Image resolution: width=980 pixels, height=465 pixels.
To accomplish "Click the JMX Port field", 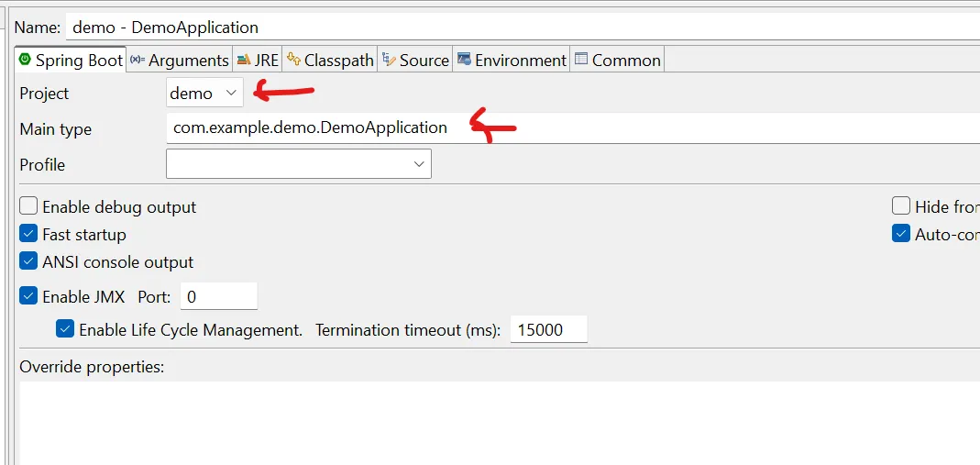I will [x=219, y=295].
